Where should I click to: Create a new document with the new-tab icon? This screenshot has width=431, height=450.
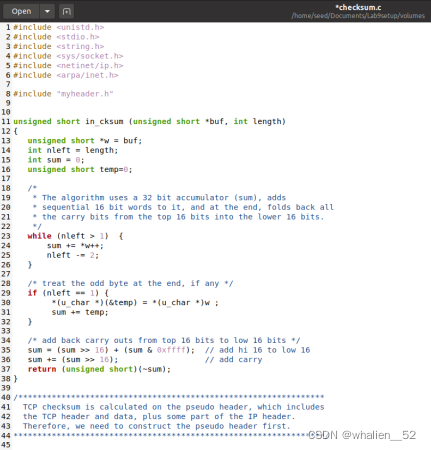(x=67, y=11)
